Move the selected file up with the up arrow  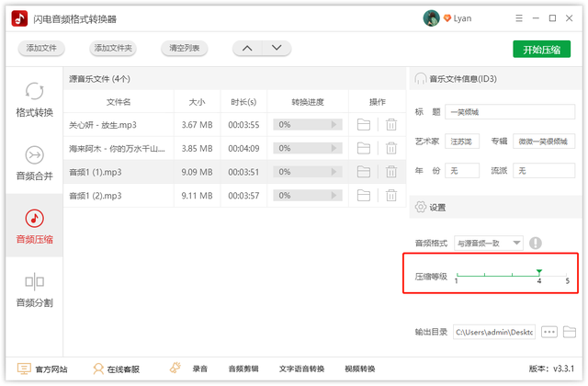pyautogui.click(x=245, y=48)
